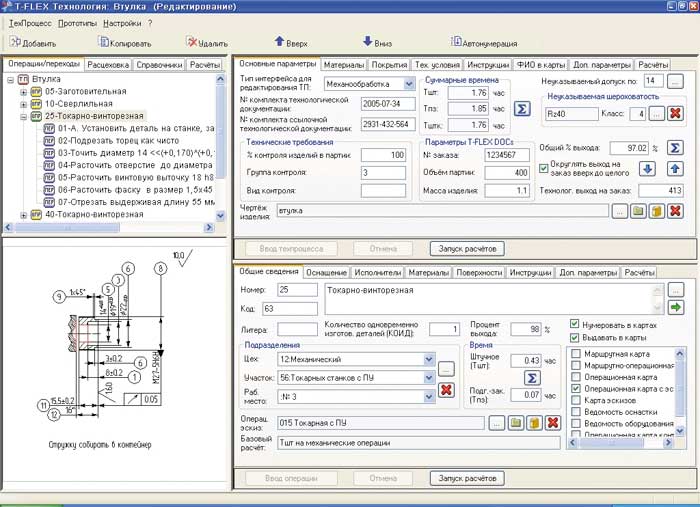Click green arrow icon beside operation name
Screen dimensions: 700x507
(x=676, y=308)
